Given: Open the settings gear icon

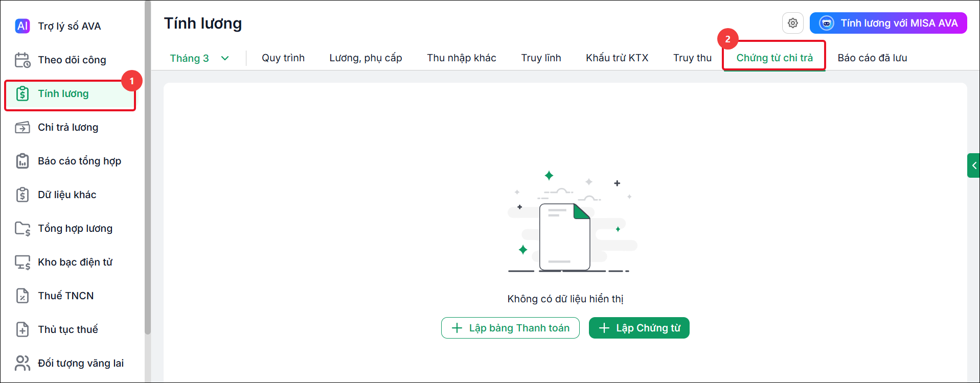Looking at the screenshot, I should coord(792,23).
